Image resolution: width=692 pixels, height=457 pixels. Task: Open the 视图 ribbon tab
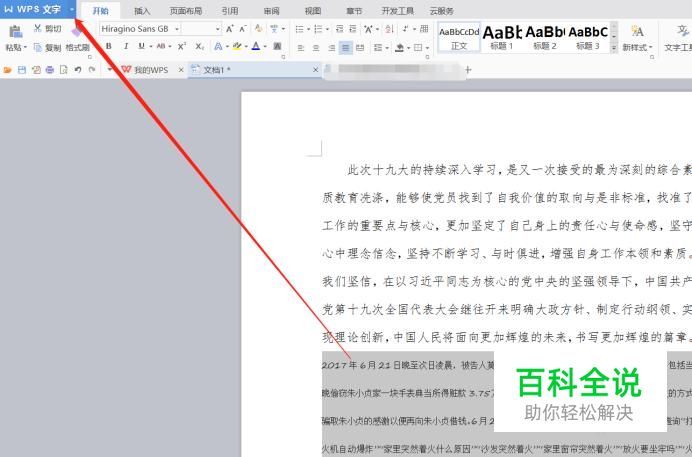tap(312, 11)
